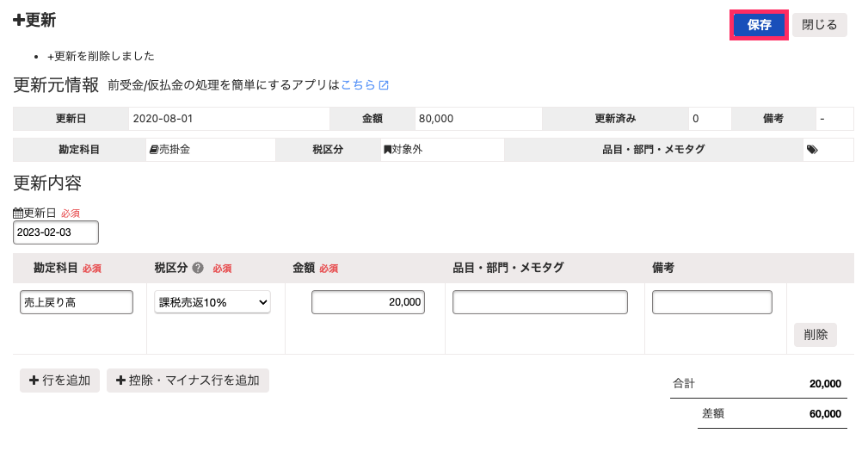Click the 閉じる button
Screen dimensions: 868x458
(819, 25)
